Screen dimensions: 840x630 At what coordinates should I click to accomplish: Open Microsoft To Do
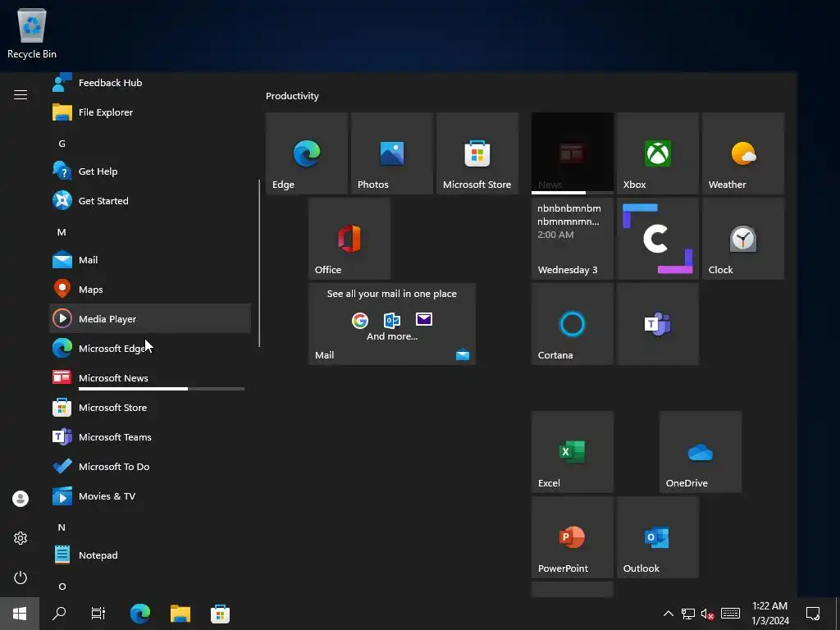[150, 466]
